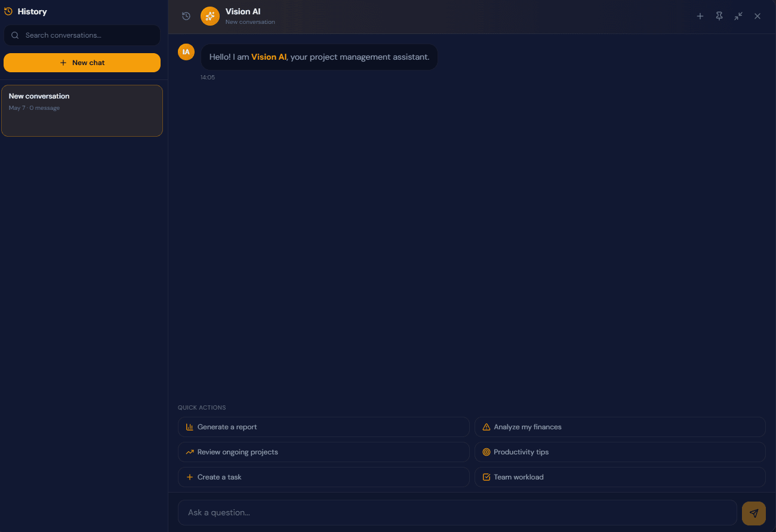Click New conversation subtitle under Vision AI
This screenshot has width=776, height=532.
tap(250, 22)
